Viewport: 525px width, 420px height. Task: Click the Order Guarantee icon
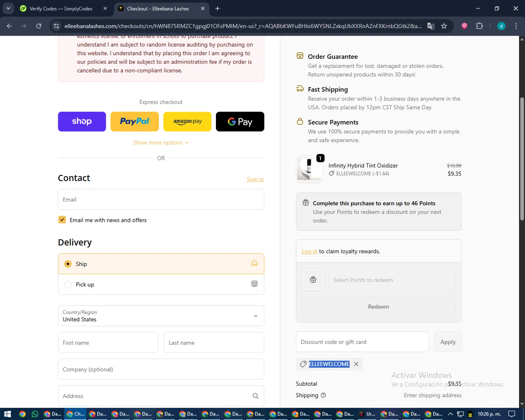(300, 56)
